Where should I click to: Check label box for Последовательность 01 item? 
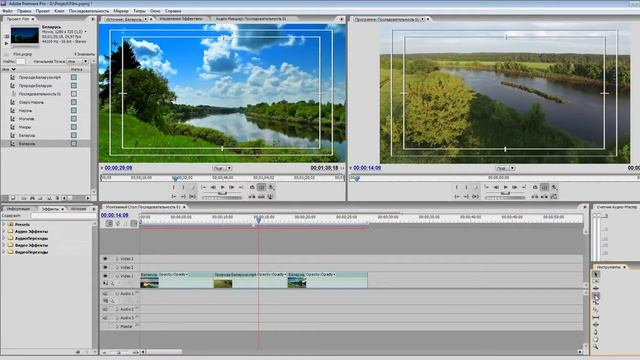tap(74, 93)
